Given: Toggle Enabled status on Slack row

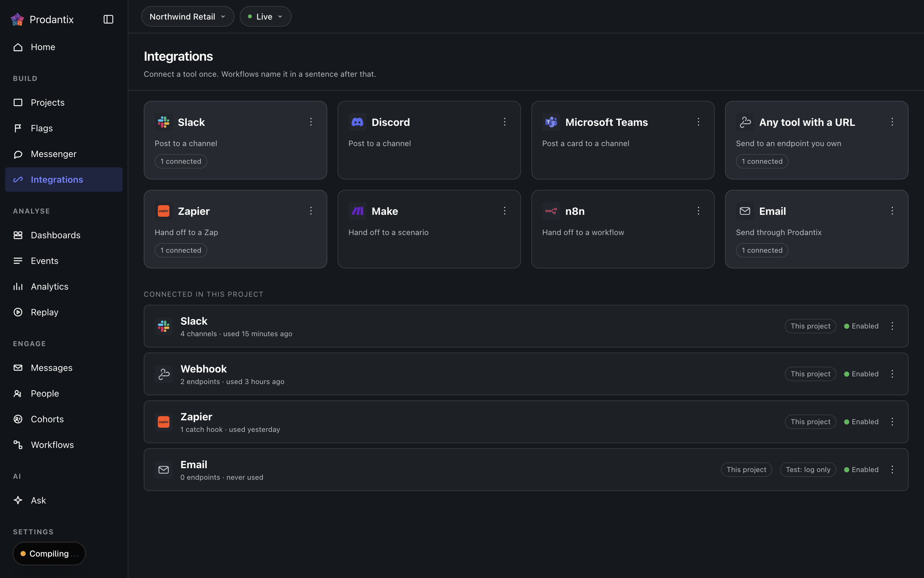Looking at the screenshot, I should pos(861,326).
